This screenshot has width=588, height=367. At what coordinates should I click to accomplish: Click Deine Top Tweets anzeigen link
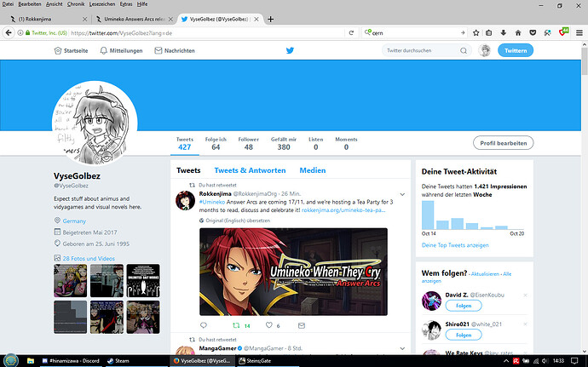[x=455, y=245]
